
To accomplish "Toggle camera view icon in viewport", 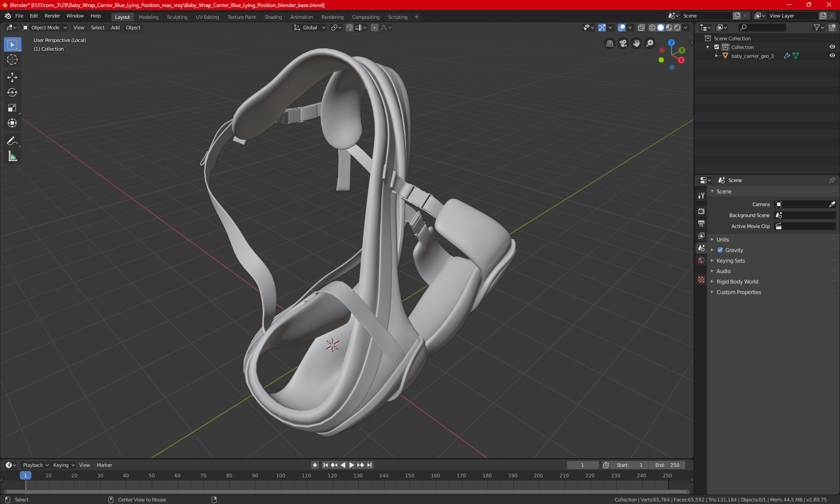I will pyautogui.click(x=623, y=43).
